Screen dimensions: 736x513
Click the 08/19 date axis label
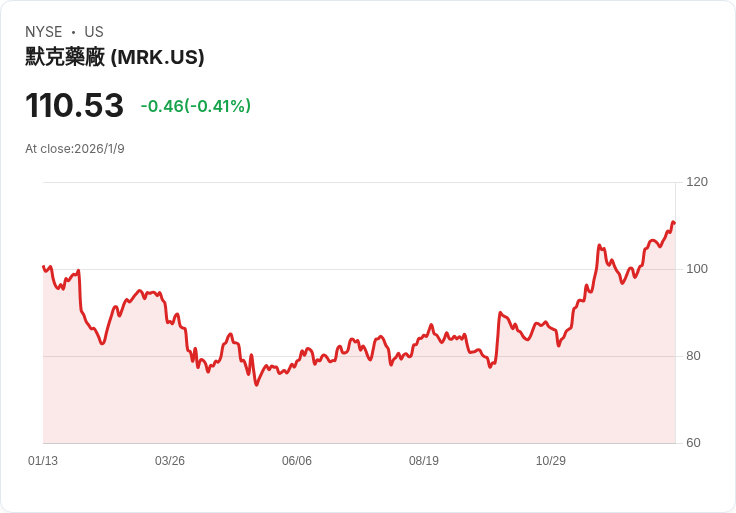(423, 460)
